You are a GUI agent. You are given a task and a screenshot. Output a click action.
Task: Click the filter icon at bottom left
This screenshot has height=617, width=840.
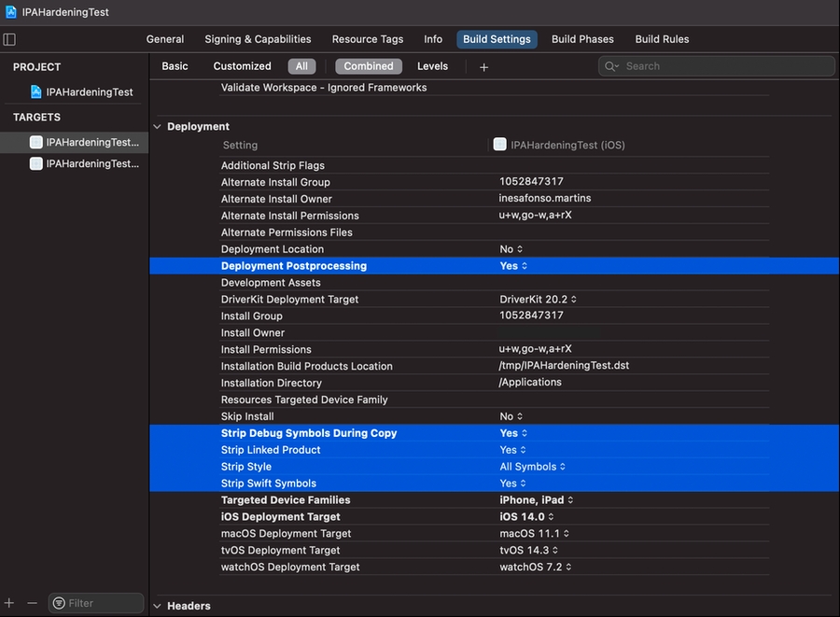(x=59, y=603)
